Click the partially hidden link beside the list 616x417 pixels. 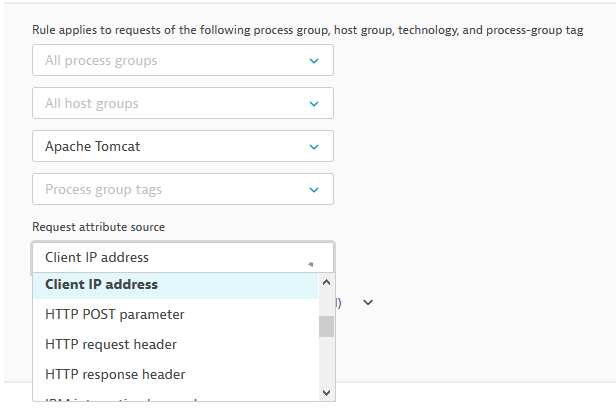click(340, 302)
